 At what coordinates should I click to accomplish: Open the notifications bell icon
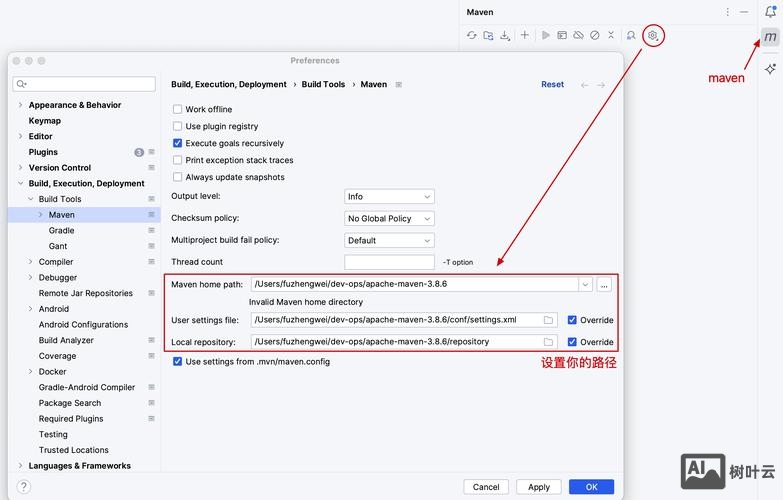[x=770, y=12]
